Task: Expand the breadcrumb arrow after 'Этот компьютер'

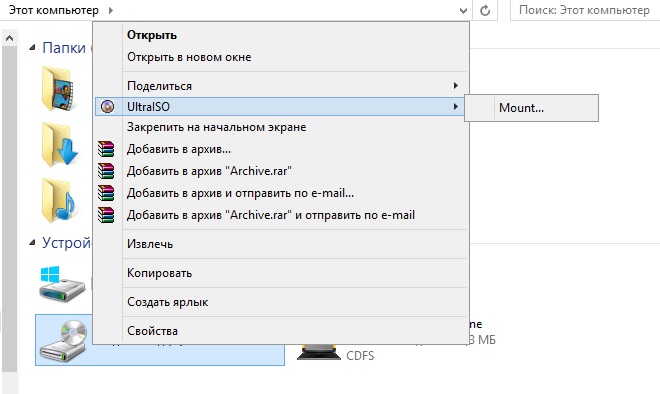Action: click(x=111, y=10)
